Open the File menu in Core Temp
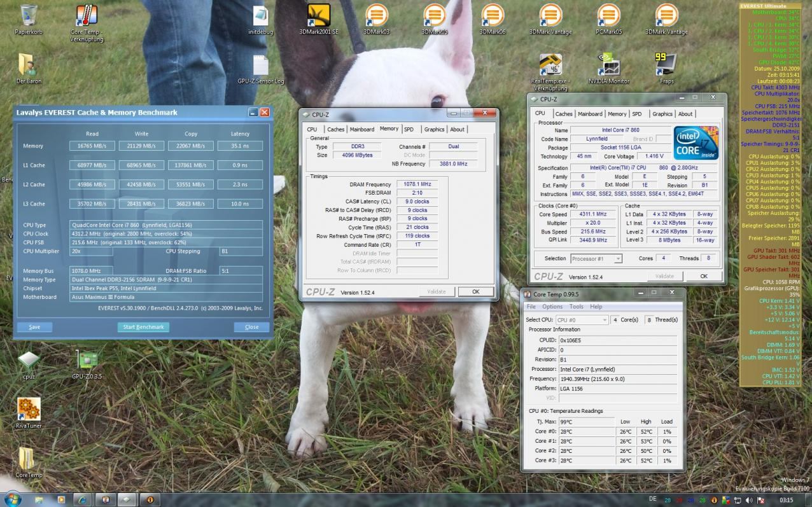The image size is (812, 507). coord(531,307)
